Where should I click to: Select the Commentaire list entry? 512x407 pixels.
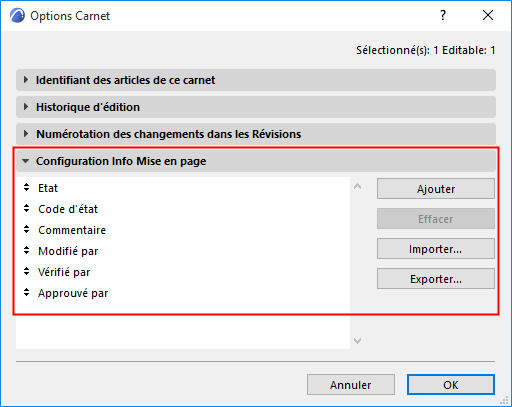[183, 230]
